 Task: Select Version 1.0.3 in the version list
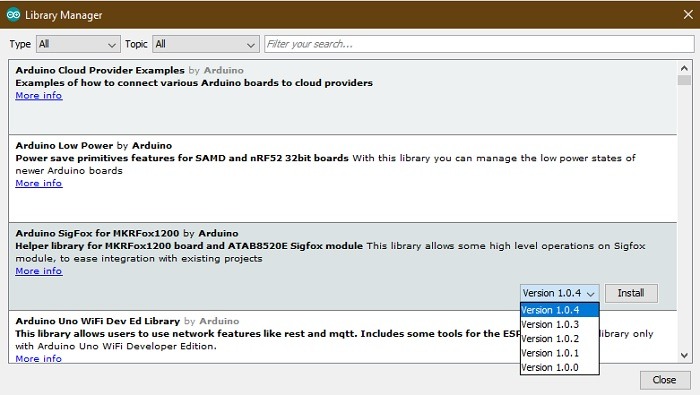click(559, 324)
